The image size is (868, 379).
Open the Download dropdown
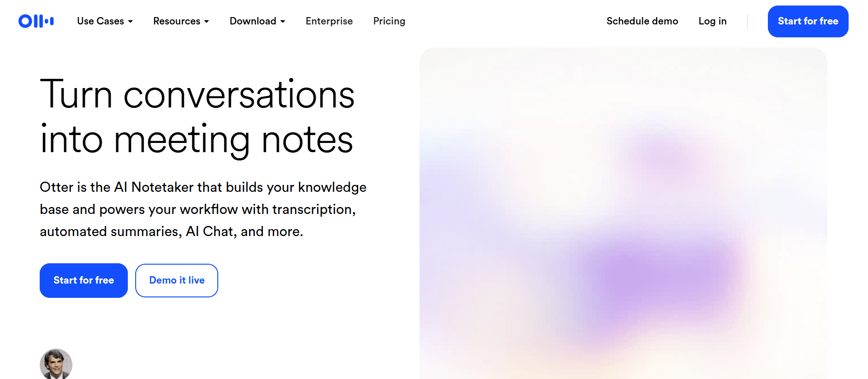click(253, 21)
